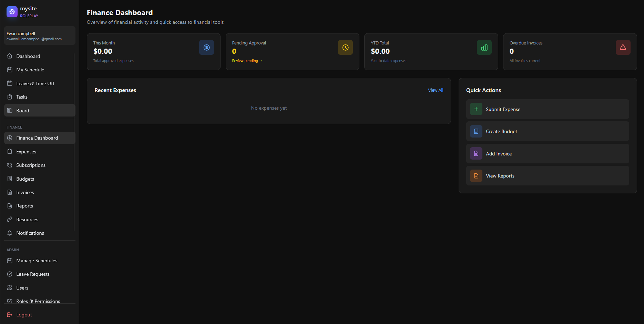The height and width of the screenshot is (324, 644).
Task: Follow the Review pending link
Action: [x=247, y=61]
